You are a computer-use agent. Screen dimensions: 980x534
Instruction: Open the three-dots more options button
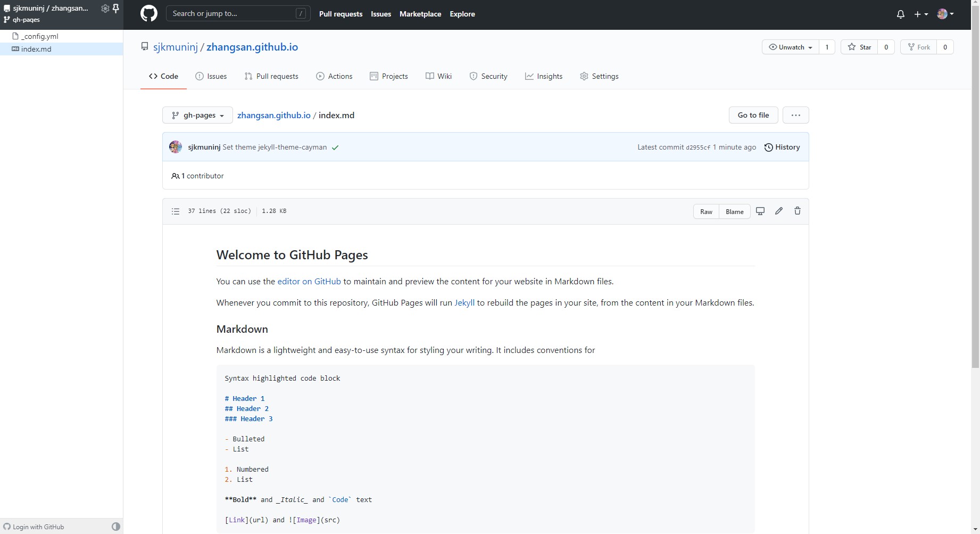(x=795, y=115)
